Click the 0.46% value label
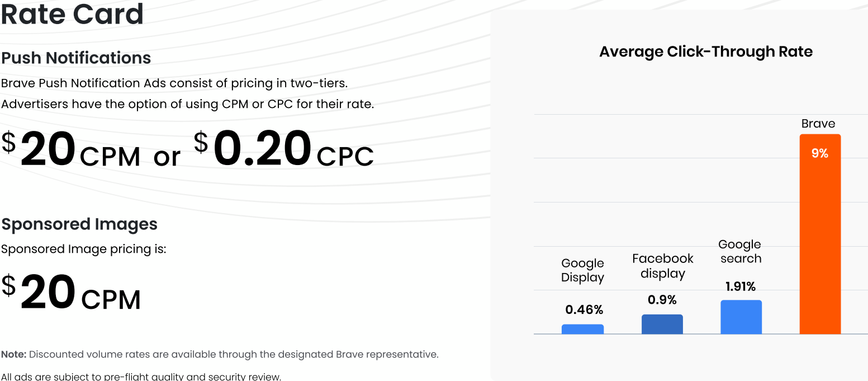 pyautogui.click(x=584, y=309)
